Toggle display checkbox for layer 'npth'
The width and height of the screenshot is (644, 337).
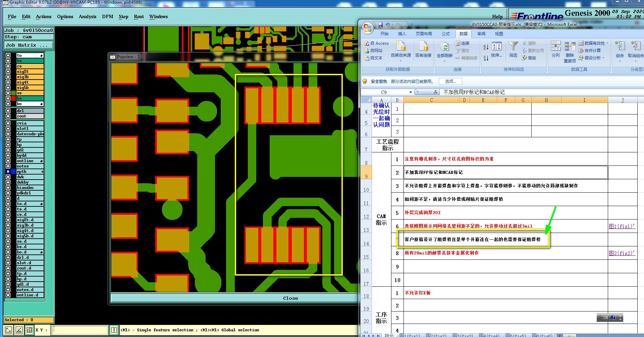pyautogui.click(x=8, y=172)
